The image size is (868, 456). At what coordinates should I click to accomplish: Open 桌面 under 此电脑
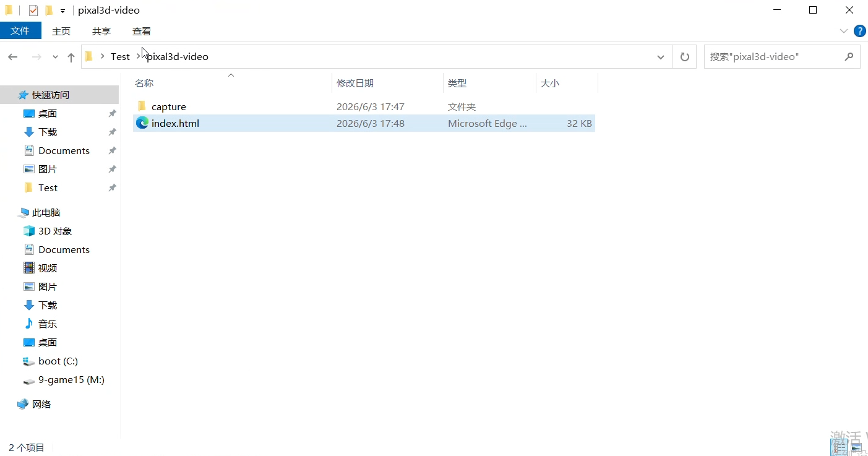tap(48, 342)
